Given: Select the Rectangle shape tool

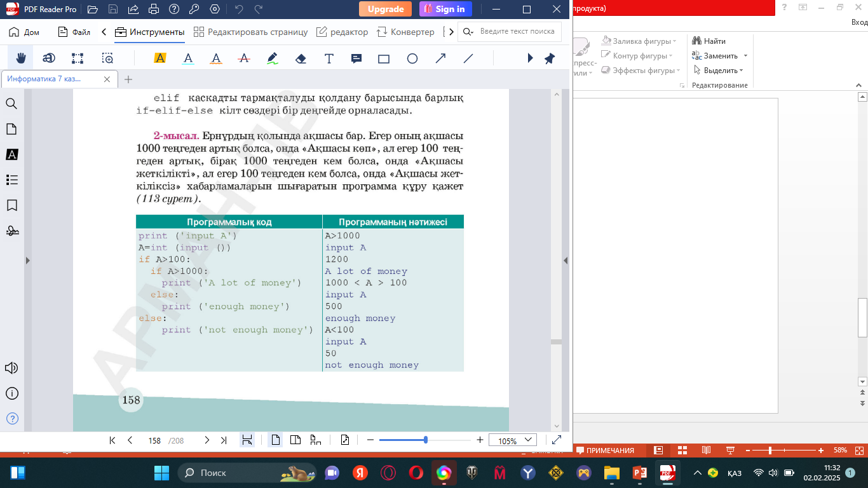Looking at the screenshot, I should (384, 58).
